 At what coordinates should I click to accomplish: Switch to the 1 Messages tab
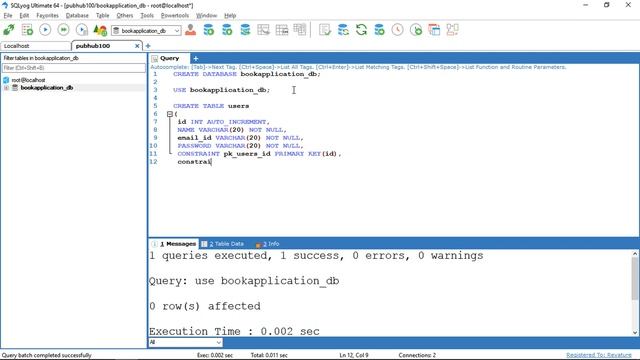click(174, 244)
